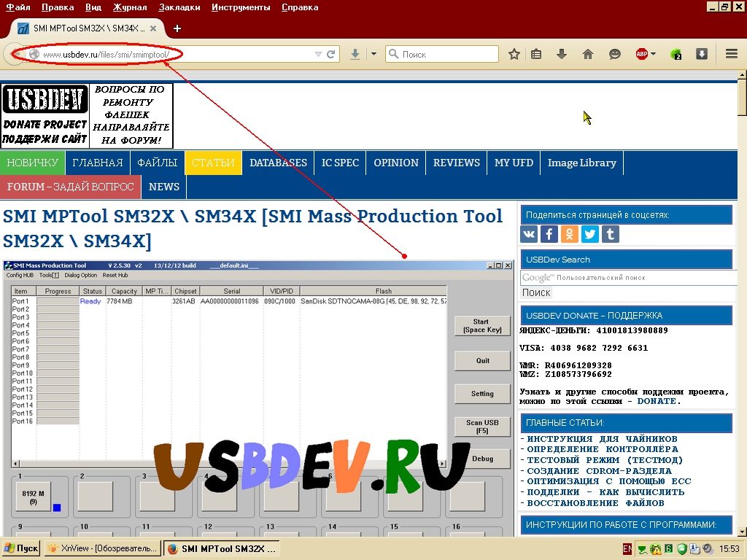This screenshot has width=747, height=560.
Task: Click the Google custom search input field
Action: pyautogui.click(x=628, y=278)
